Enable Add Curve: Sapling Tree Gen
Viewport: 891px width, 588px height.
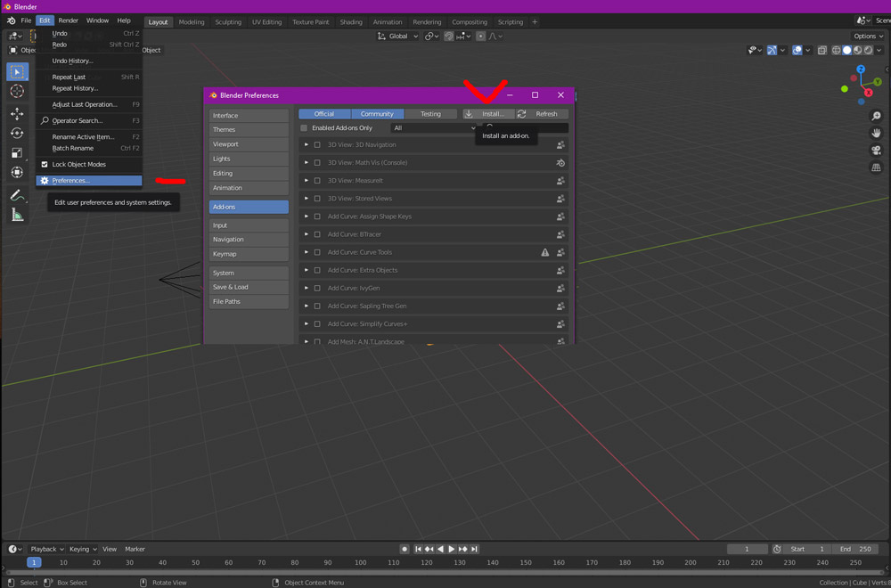tap(317, 306)
